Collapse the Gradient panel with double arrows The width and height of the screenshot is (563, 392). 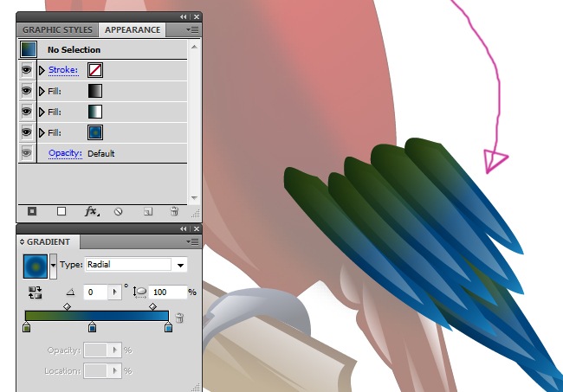tap(184, 228)
